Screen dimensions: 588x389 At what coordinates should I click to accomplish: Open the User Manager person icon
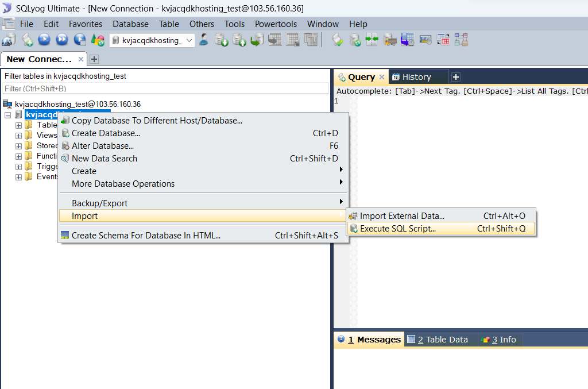(204, 40)
